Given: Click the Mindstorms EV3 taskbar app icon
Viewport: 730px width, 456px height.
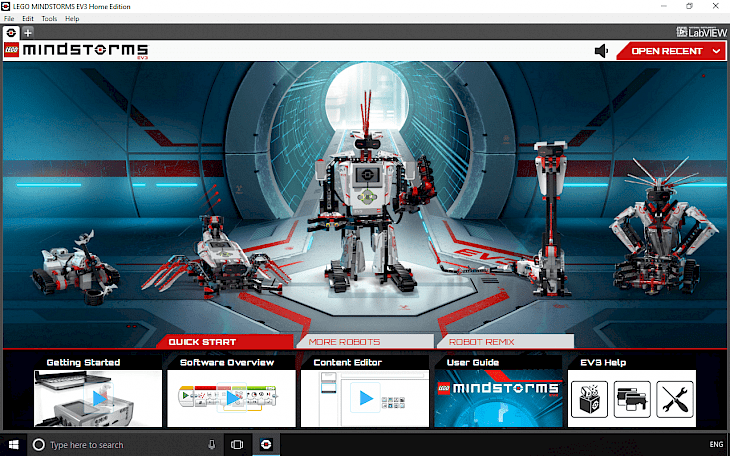Looking at the screenshot, I should click(266, 445).
